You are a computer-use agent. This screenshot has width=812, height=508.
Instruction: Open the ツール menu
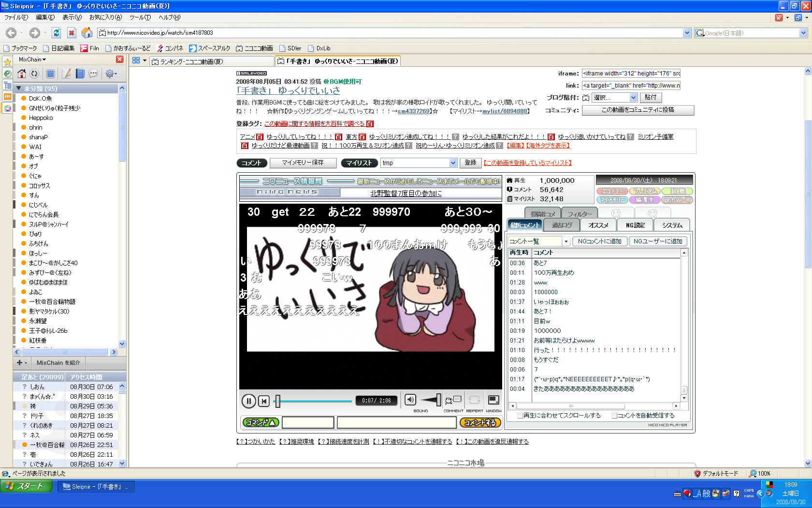(140, 17)
